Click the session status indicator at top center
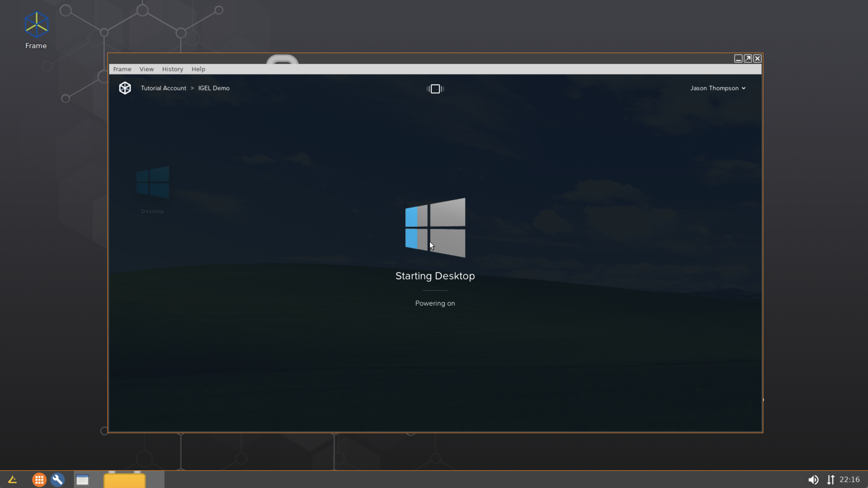The height and width of the screenshot is (488, 868). click(x=435, y=89)
